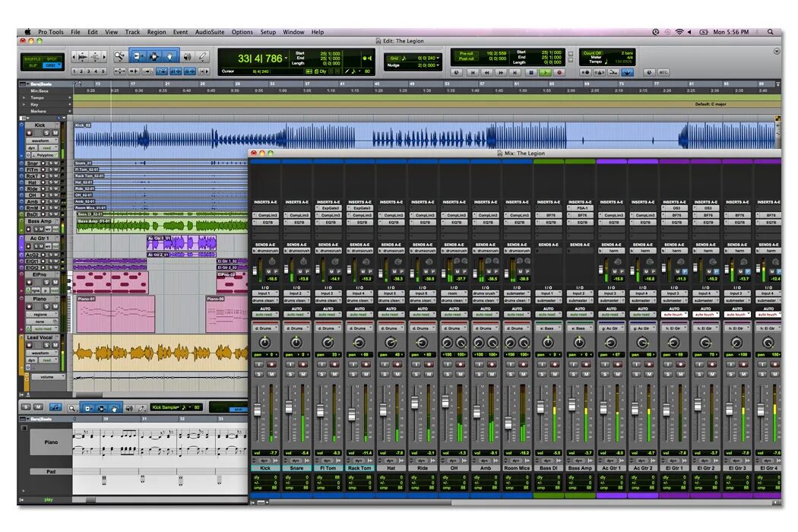Click the red Record transport button

[x=559, y=72]
